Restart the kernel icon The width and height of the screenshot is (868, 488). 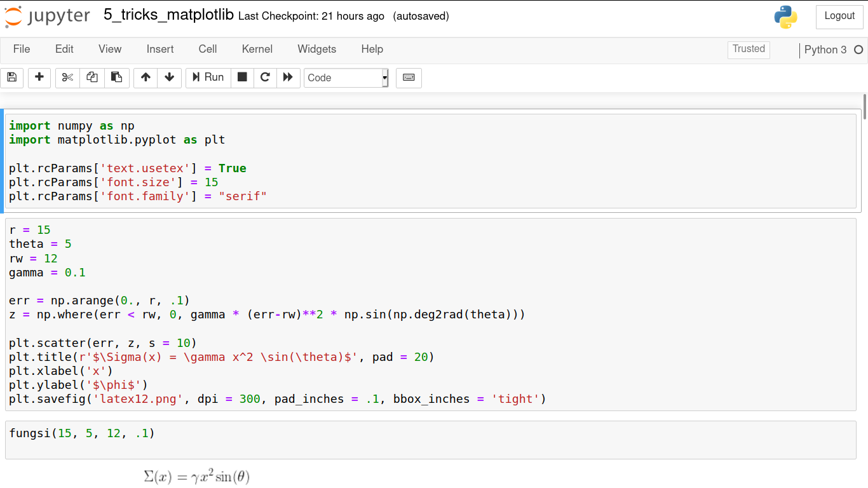tap(265, 78)
